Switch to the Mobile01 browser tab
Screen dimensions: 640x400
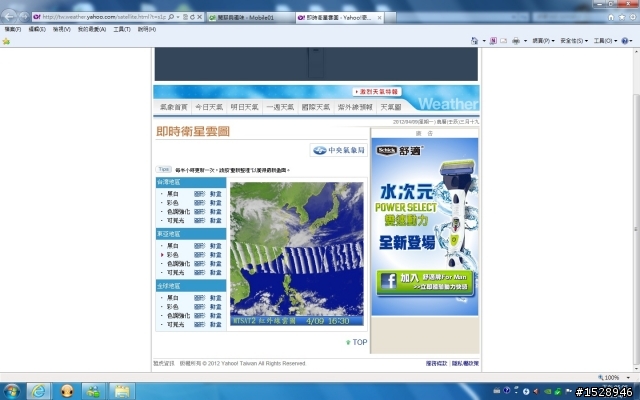click(250, 18)
